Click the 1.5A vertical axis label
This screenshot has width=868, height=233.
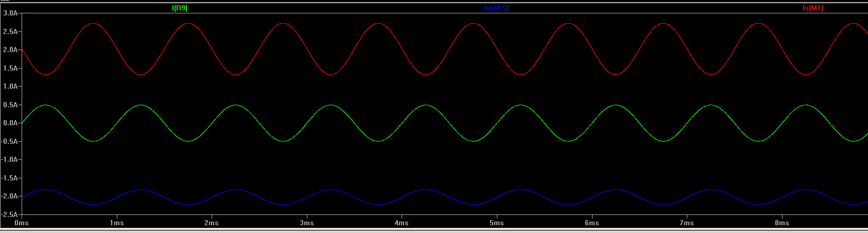pyautogui.click(x=10, y=68)
